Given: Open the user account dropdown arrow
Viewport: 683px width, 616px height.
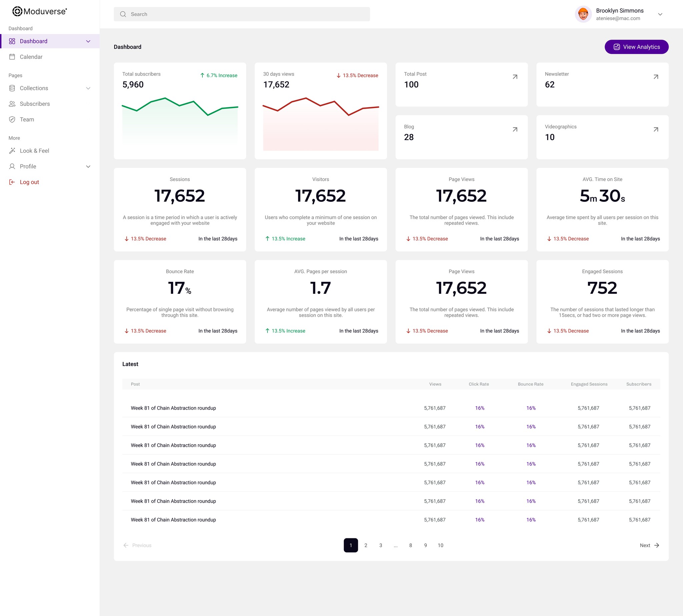Looking at the screenshot, I should pyautogui.click(x=660, y=14).
